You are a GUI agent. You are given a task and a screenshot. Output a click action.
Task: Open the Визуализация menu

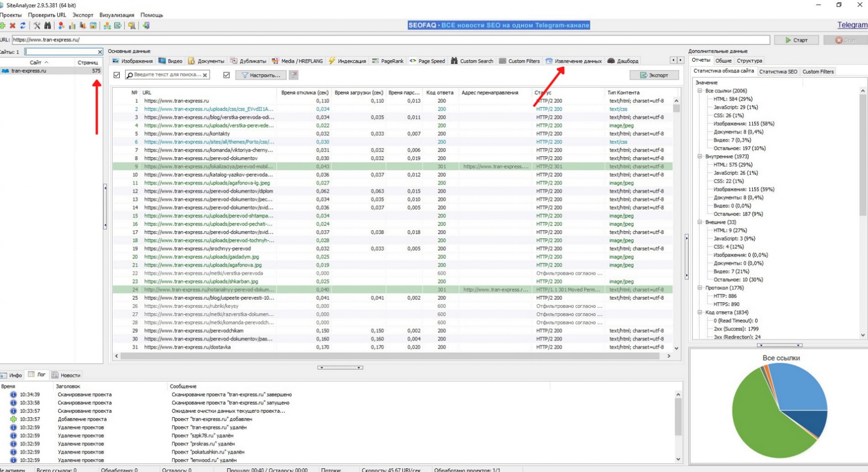click(x=117, y=15)
